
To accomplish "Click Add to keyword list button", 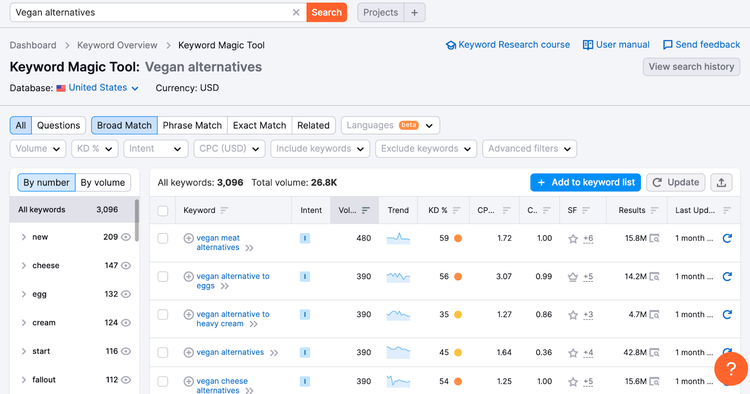I will click(x=585, y=182).
